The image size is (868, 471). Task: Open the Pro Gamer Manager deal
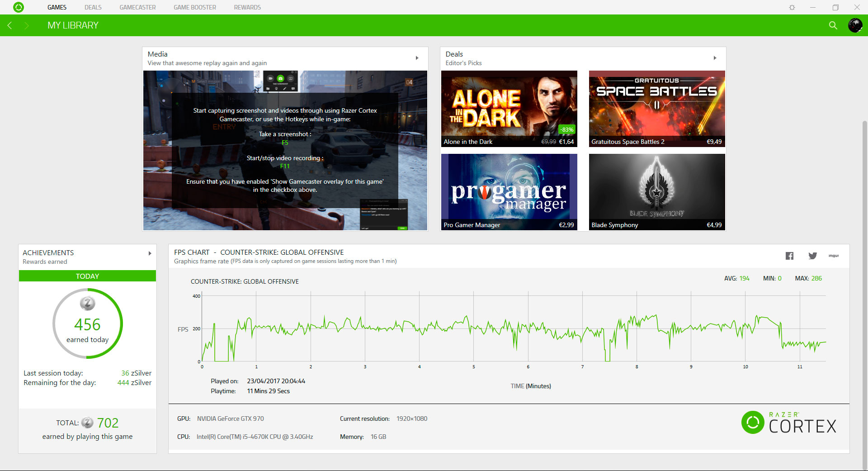point(509,192)
